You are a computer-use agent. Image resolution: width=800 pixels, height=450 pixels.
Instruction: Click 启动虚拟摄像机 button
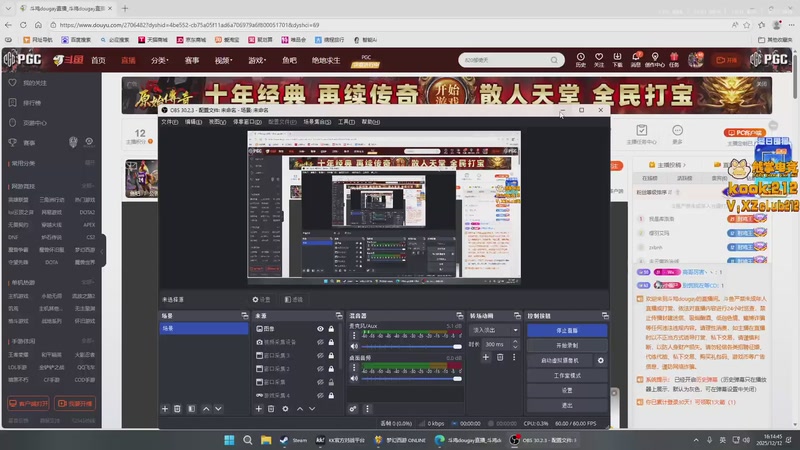(560, 360)
